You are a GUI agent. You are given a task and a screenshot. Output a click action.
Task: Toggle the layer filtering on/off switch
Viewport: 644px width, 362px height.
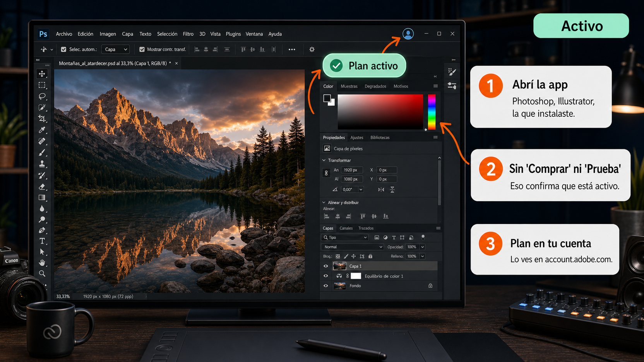[x=423, y=237]
